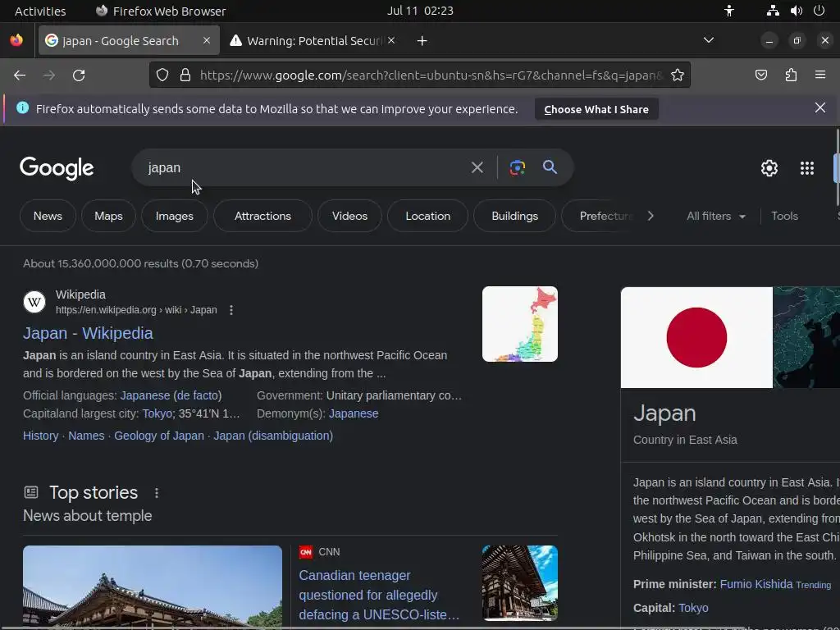840x630 pixels.
Task: Reload the current page
Action: [x=79, y=75]
